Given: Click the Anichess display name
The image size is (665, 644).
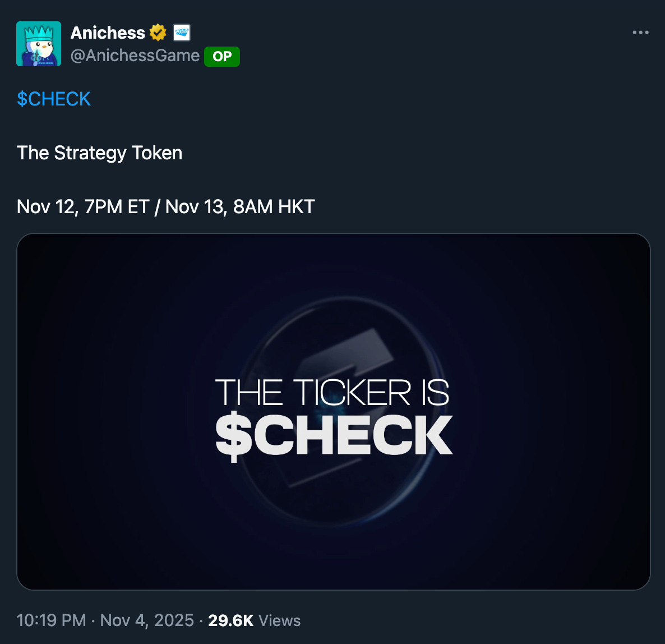Looking at the screenshot, I should [108, 33].
